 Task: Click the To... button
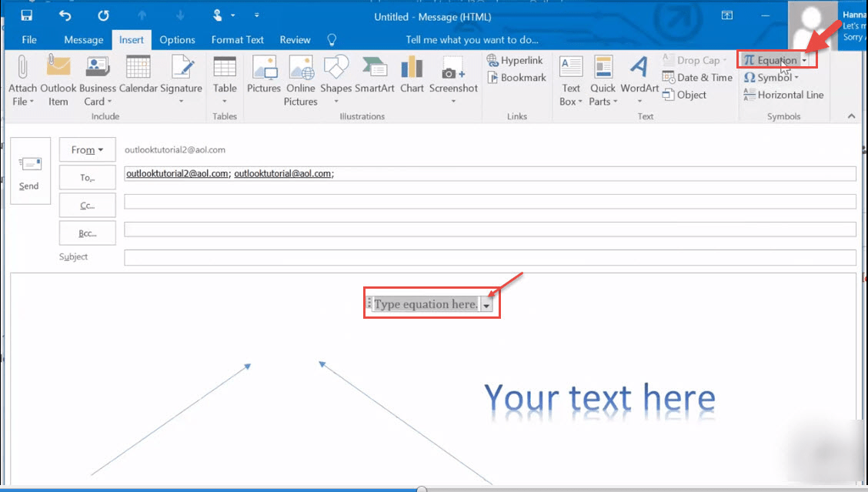click(88, 177)
